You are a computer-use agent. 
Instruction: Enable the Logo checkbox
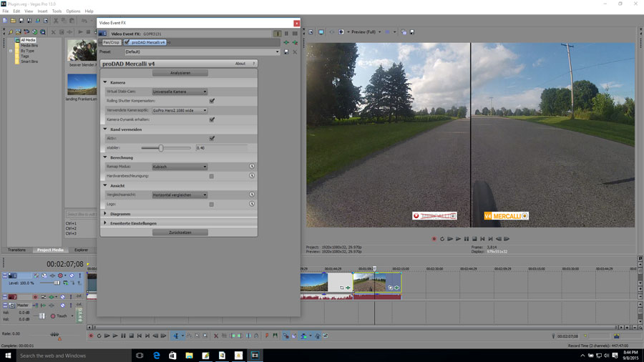click(212, 204)
